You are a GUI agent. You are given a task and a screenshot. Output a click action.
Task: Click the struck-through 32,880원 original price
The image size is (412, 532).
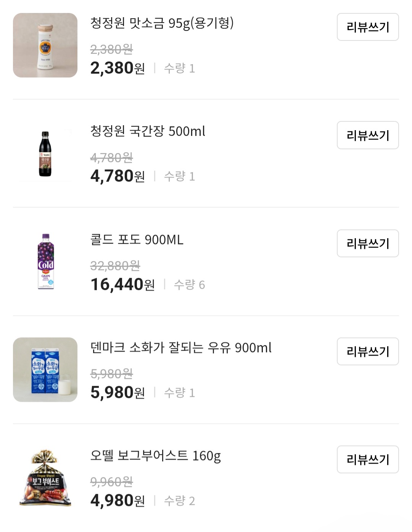(x=115, y=266)
